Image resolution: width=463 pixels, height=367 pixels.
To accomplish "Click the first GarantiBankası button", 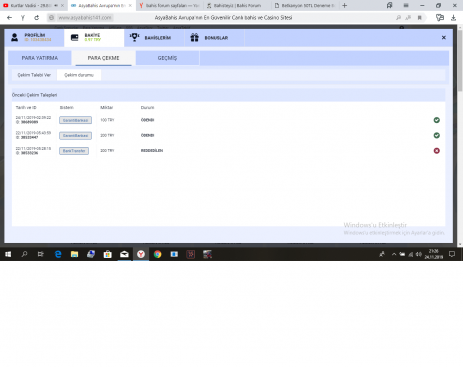I will (x=75, y=120).
